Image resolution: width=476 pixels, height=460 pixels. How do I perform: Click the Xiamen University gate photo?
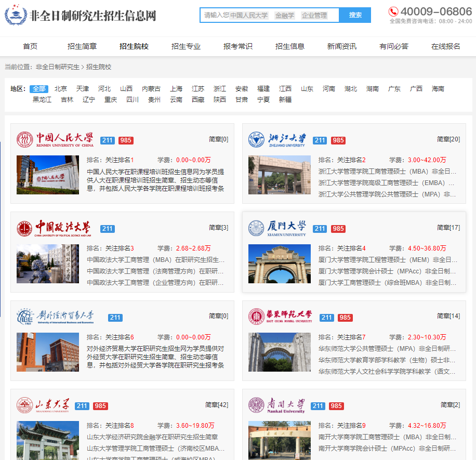coord(280,264)
